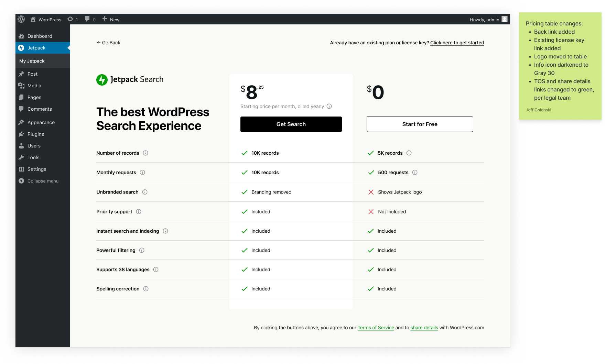Click the Jeff Golenski author name on note
Image resolution: width=605 pixels, height=364 pixels.
point(538,110)
